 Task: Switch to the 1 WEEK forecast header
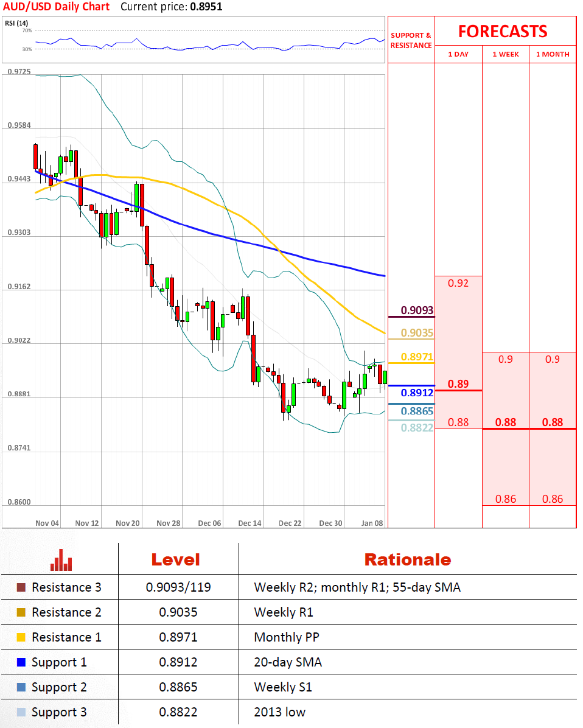(x=506, y=54)
